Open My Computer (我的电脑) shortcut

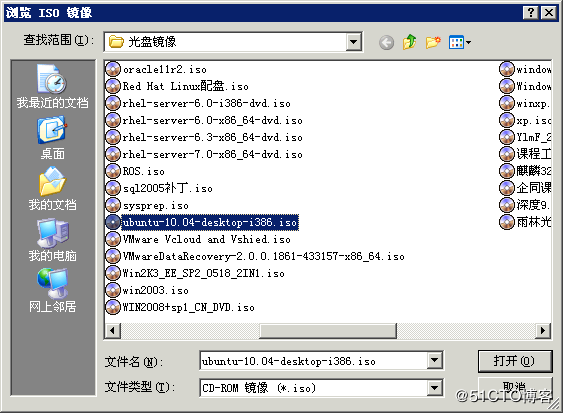(52, 240)
